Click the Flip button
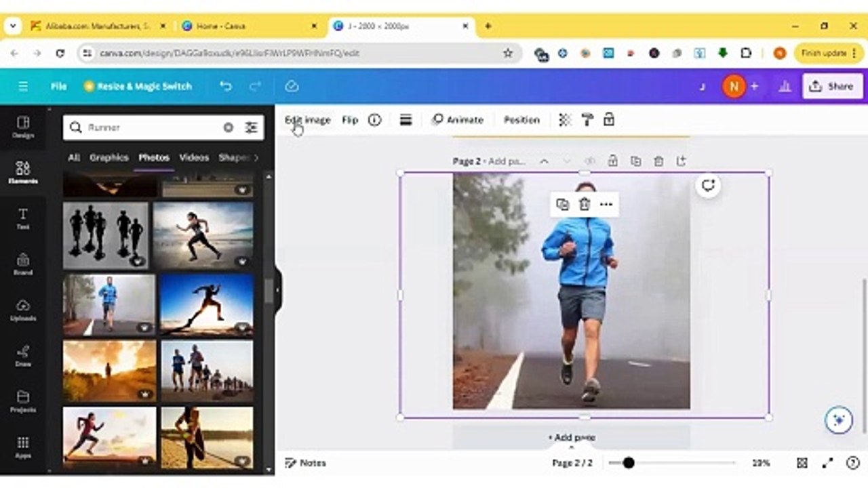The height and width of the screenshot is (488, 868). (350, 120)
